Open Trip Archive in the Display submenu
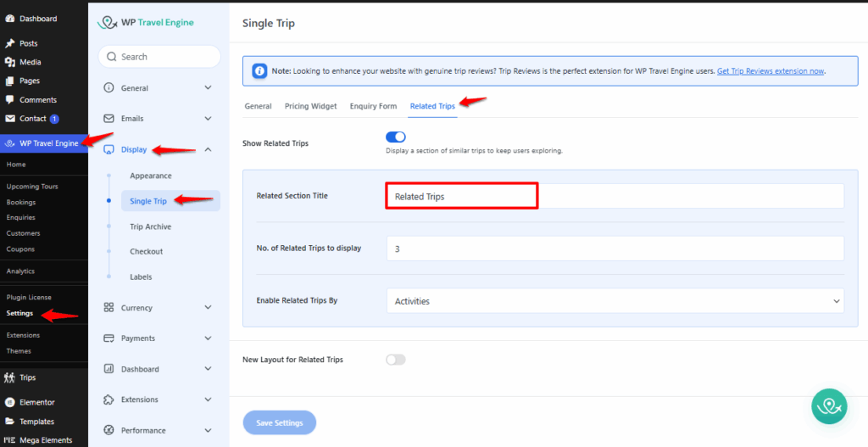This screenshot has width=868, height=447. click(150, 227)
